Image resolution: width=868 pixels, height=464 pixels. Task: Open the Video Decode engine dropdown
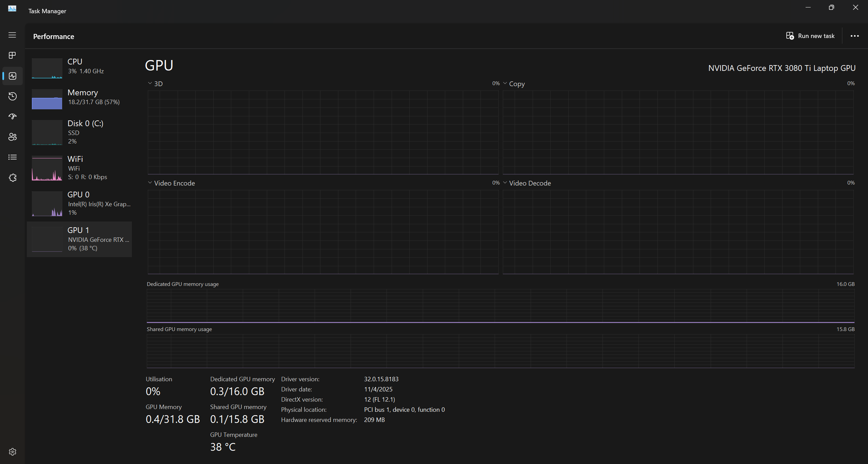click(527, 183)
